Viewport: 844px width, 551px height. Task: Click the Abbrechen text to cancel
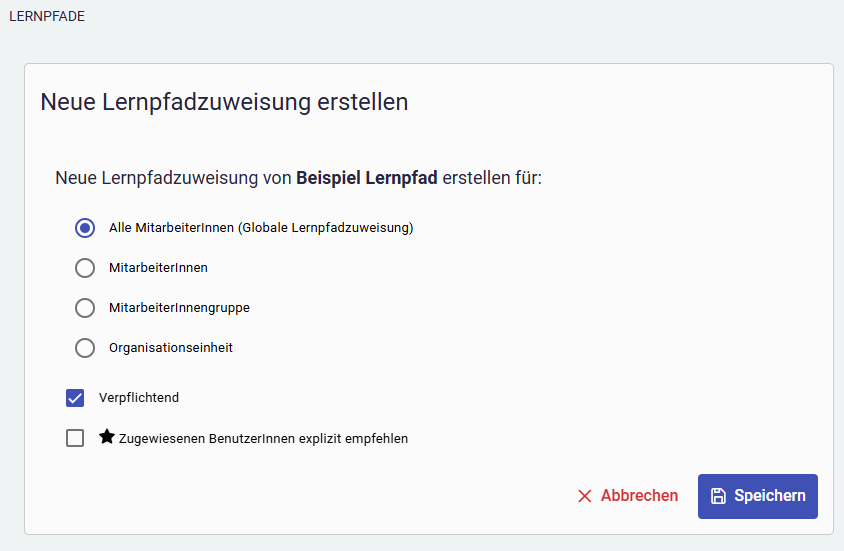tap(639, 496)
